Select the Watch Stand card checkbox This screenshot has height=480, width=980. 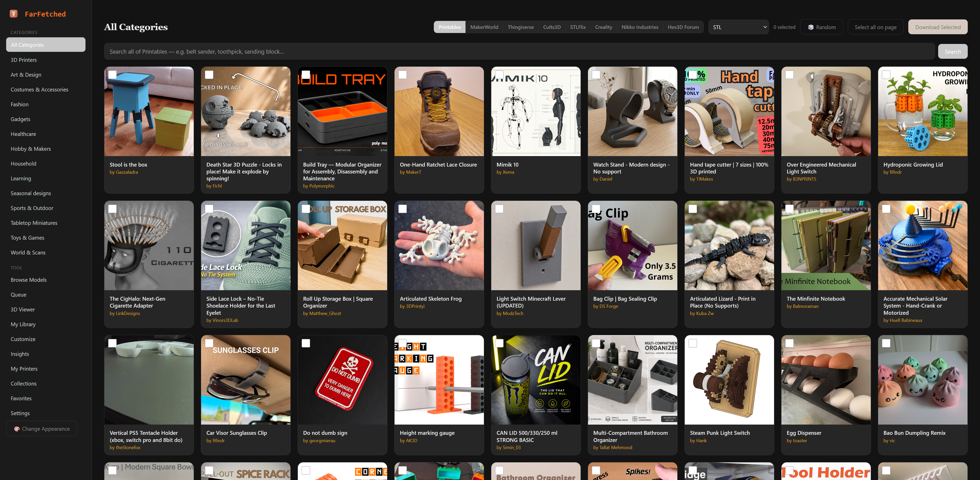coord(596,75)
